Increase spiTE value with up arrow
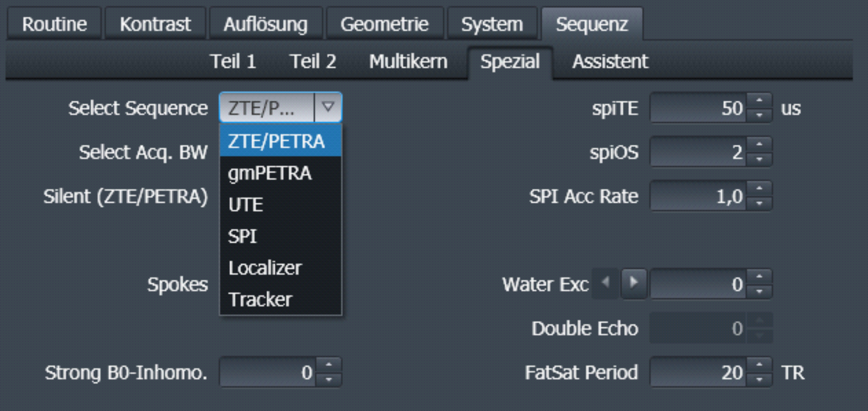Image resolution: width=868 pixels, height=411 pixels. point(759,101)
